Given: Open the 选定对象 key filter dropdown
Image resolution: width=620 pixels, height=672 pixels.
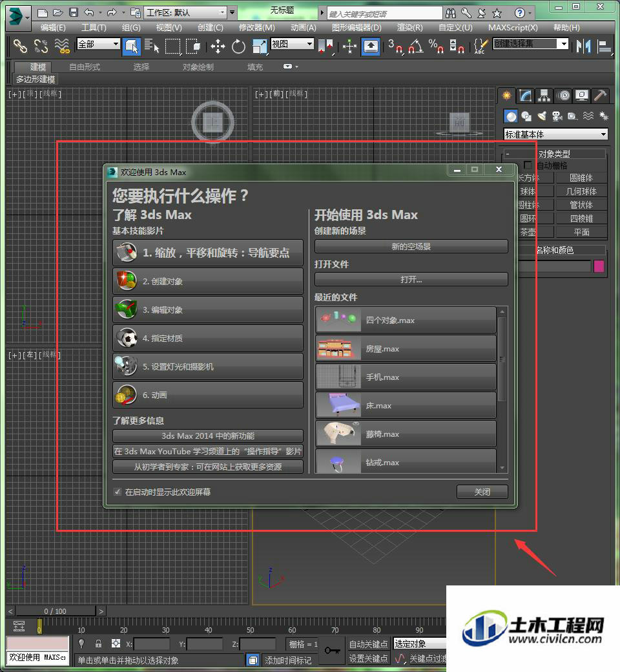Looking at the screenshot, I should [420, 644].
